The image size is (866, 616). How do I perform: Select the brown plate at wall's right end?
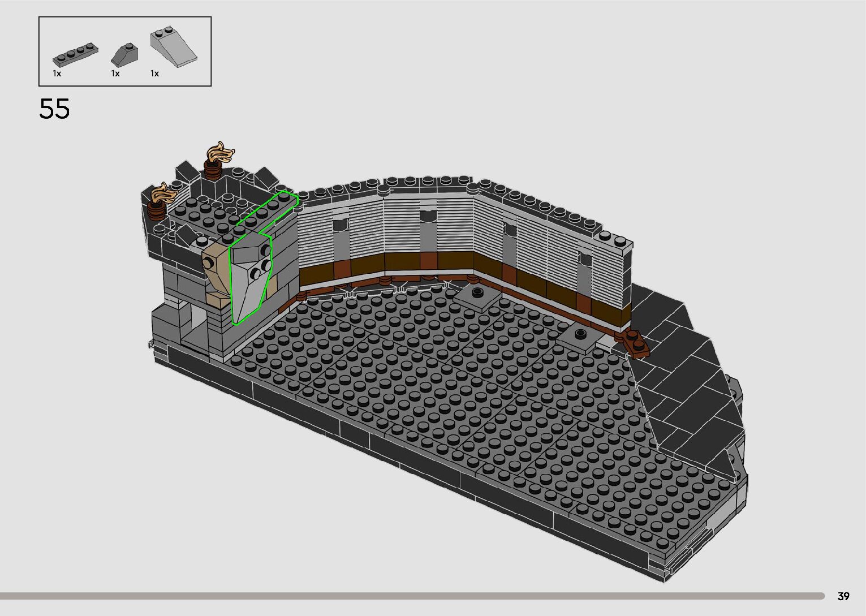tap(636, 343)
